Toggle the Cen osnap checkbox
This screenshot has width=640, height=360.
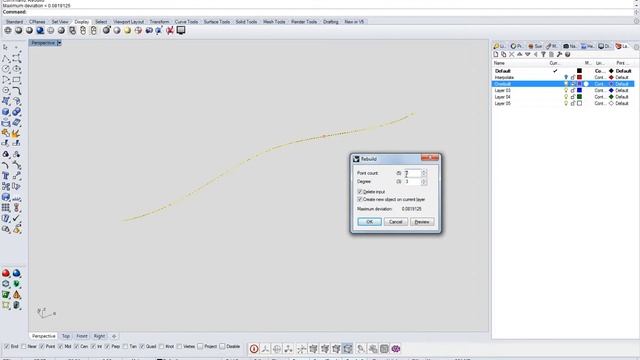click(77, 346)
